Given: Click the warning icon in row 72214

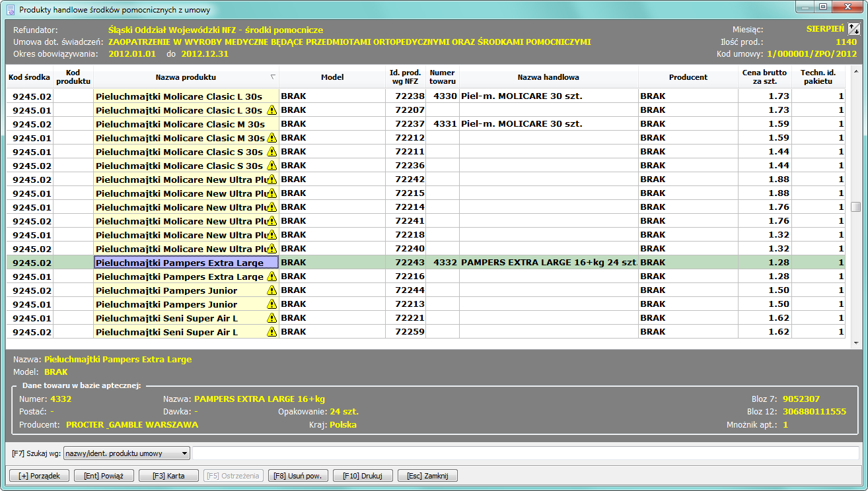Looking at the screenshot, I should (x=273, y=207).
